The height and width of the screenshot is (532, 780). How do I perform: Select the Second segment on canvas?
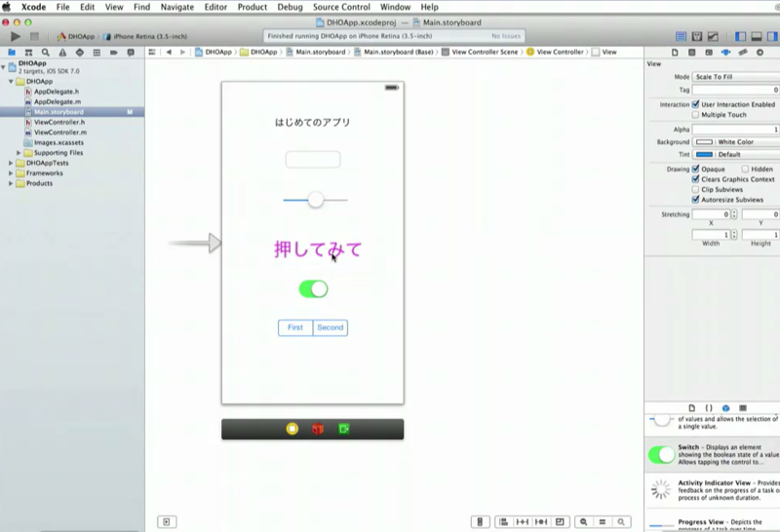coord(331,327)
